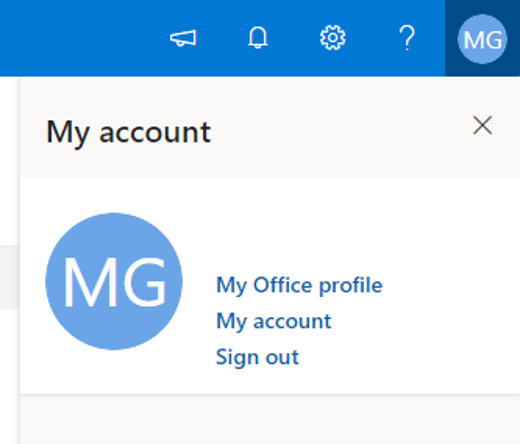The width and height of the screenshot is (520, 444).
Task: Open the Settings gear
Action: point(332,38)
